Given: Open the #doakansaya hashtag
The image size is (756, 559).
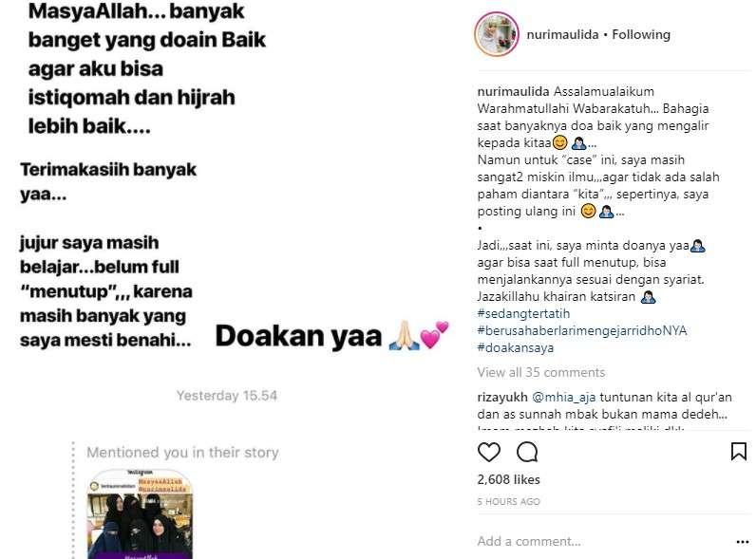Looking at the screenshot, I should [516, 348].
